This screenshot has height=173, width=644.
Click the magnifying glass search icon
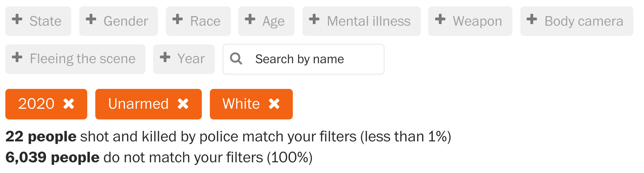click(236, 59)
